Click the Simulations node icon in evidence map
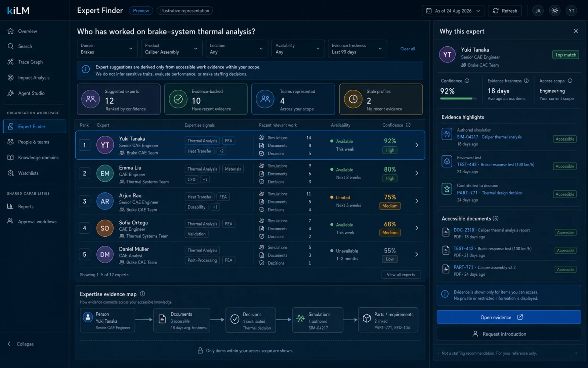 [301, 319]
